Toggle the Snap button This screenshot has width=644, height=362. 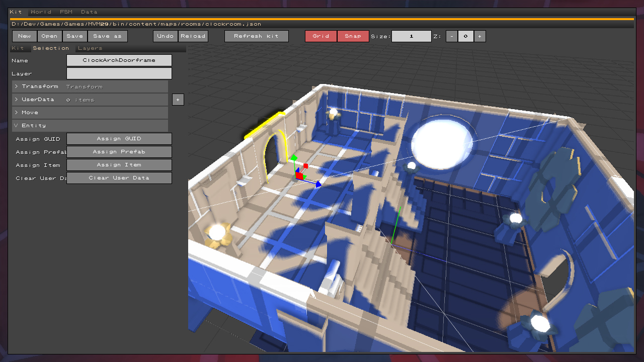[353, 36]
